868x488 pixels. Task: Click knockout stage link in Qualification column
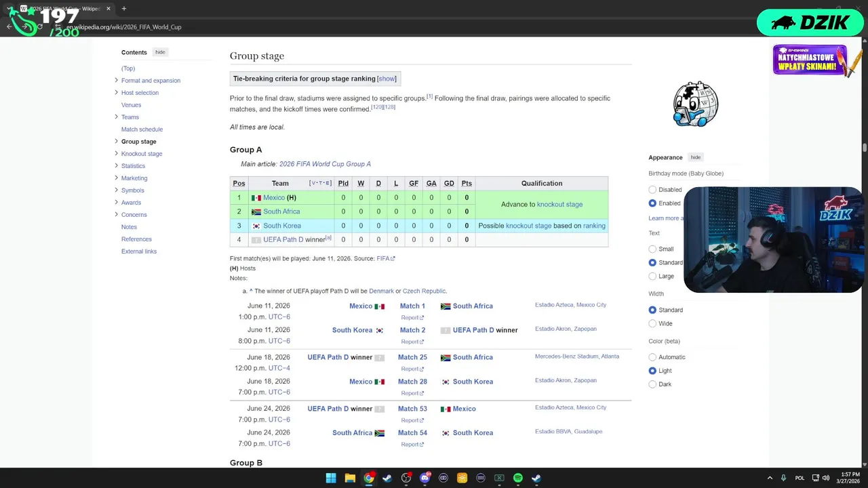point(559,205)
